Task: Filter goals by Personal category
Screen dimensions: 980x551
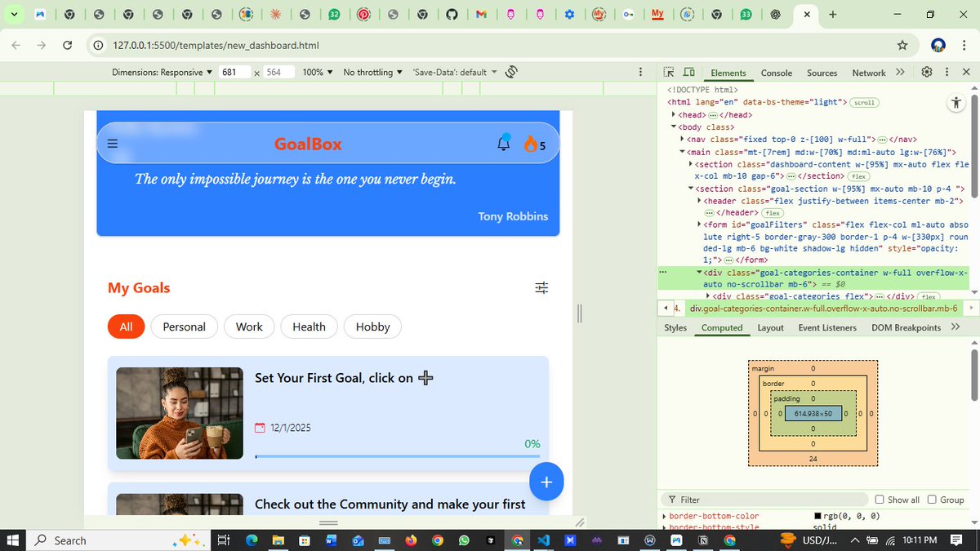Action: [184, 327]
